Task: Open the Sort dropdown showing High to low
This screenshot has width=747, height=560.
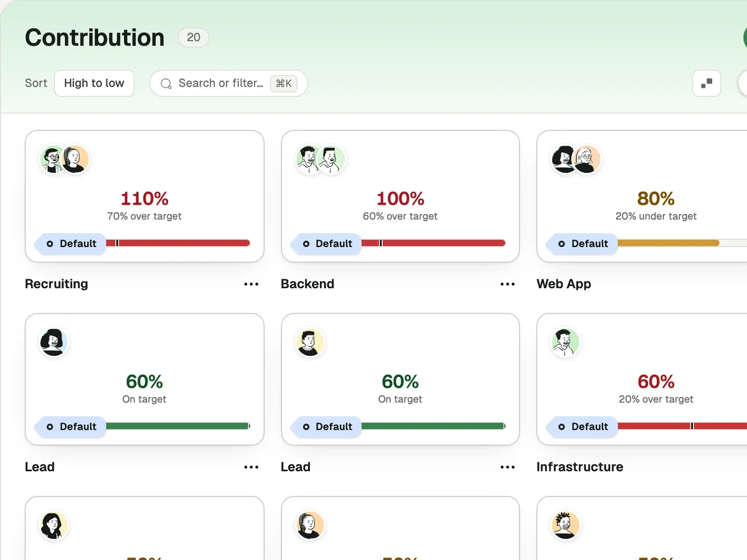Action: [x=94, y=83]
